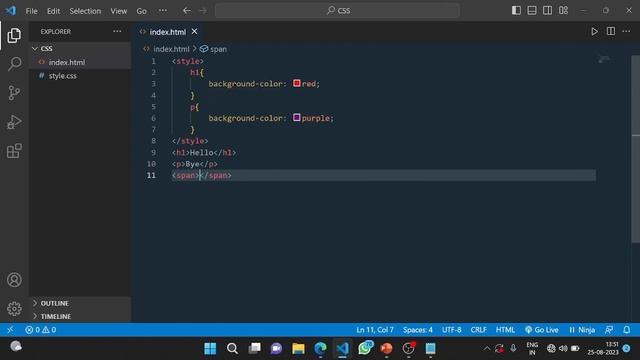Screen dimensions: 640x360
Task: Open Task View from the taskbar
Action: point(254,348)
